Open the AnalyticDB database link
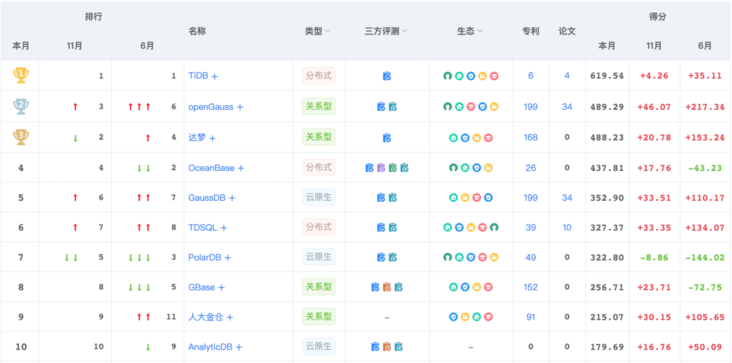732x363 pixels. [211, 347]
